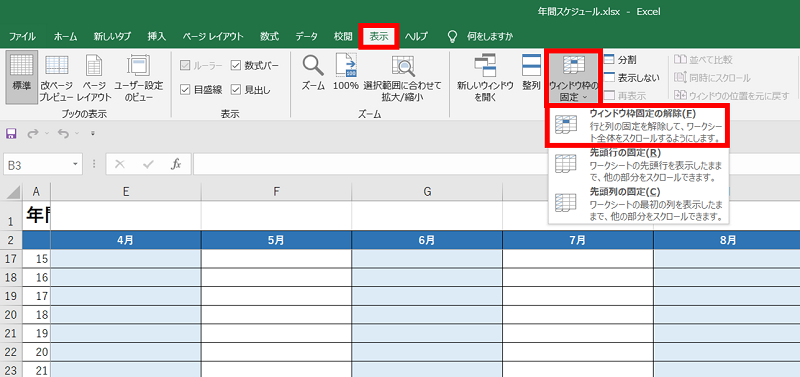Click cell containing day 19
The height and width of the screenshot is (377, 800).
tap(36, 334)
